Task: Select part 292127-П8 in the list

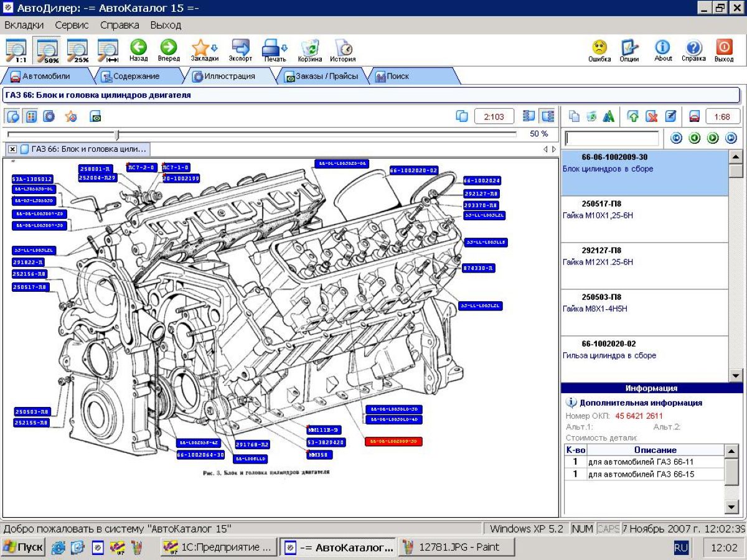Action: click(645, 266)
